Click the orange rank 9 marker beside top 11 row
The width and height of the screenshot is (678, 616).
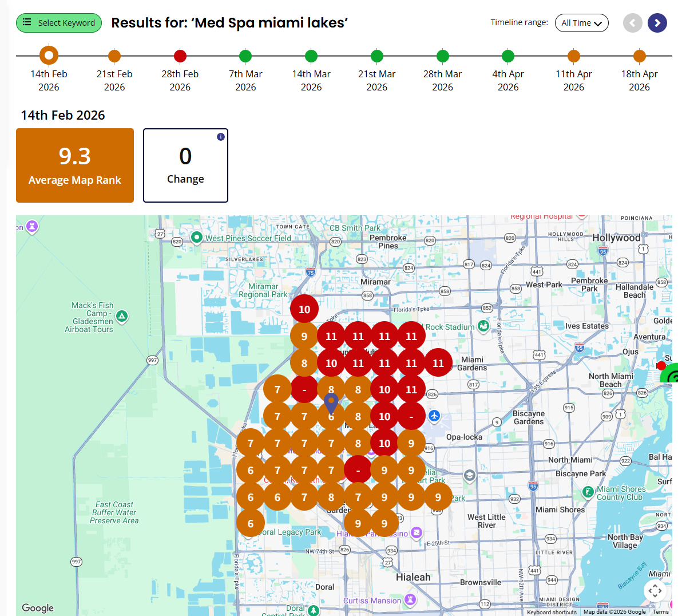[x=304, y=336]
